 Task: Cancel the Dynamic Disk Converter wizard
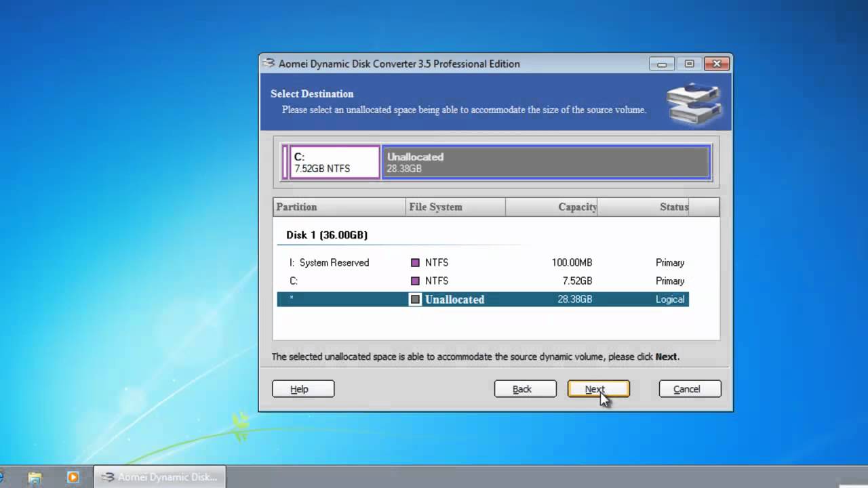(690, 389)
